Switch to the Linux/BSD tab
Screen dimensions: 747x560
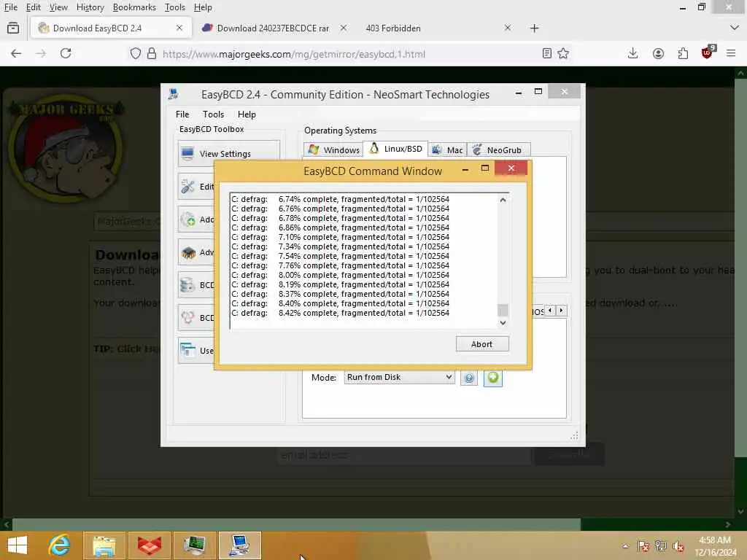396,149
